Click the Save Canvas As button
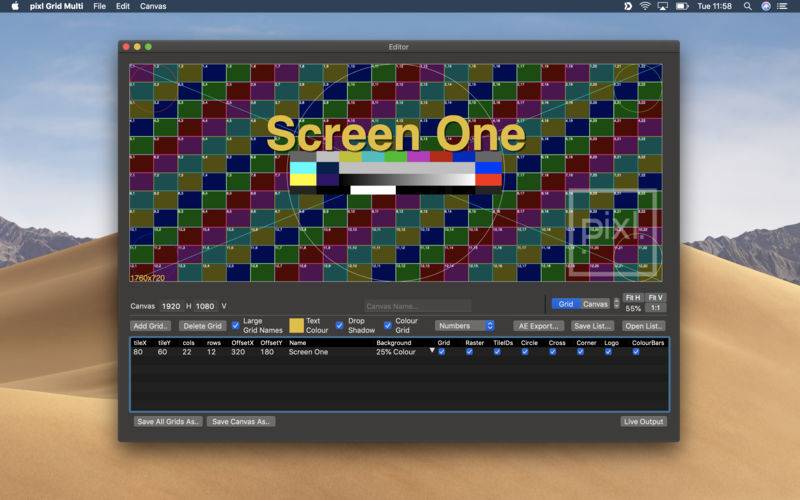The height and width of the screenshot is (500, 800). tap(241, 421)
